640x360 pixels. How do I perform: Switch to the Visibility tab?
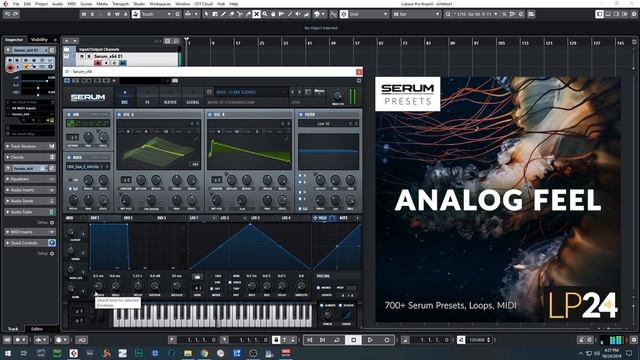pos(39,40)
